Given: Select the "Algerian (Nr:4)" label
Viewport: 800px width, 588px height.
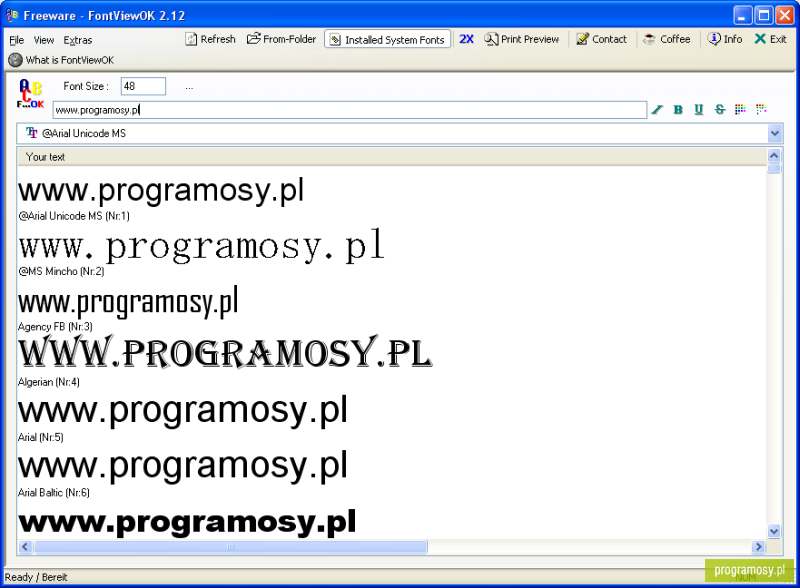Looking at the screenshot, I should pyautogui.click(x=49, y=382).
